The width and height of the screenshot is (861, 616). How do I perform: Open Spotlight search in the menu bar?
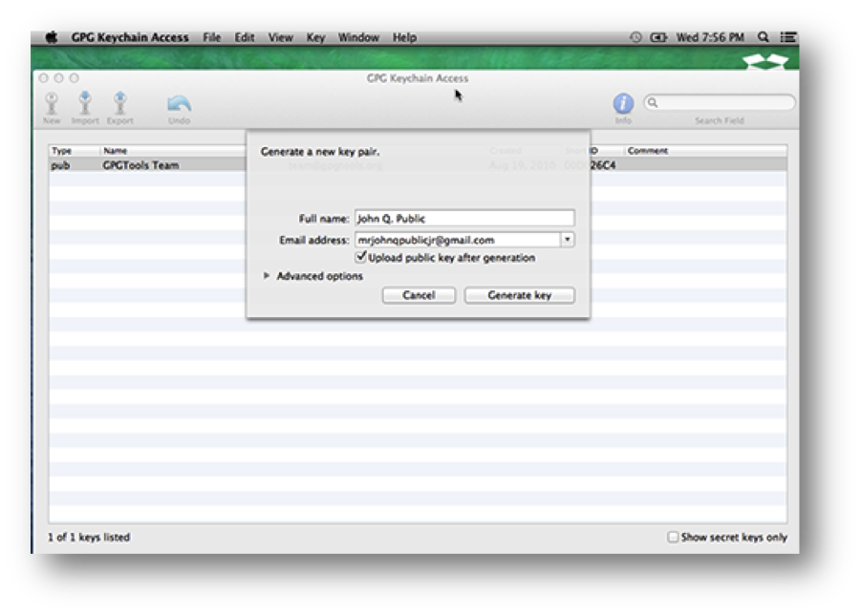coord(764,37)
